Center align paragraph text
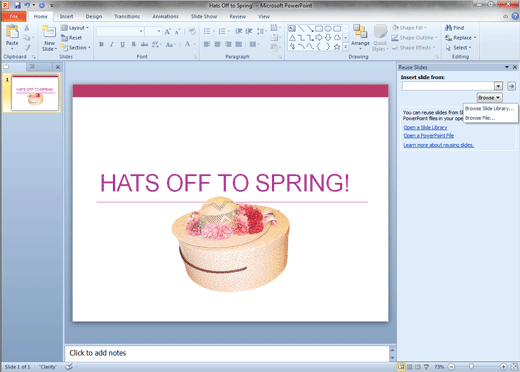The image size is (520, 372). point(217,44)
